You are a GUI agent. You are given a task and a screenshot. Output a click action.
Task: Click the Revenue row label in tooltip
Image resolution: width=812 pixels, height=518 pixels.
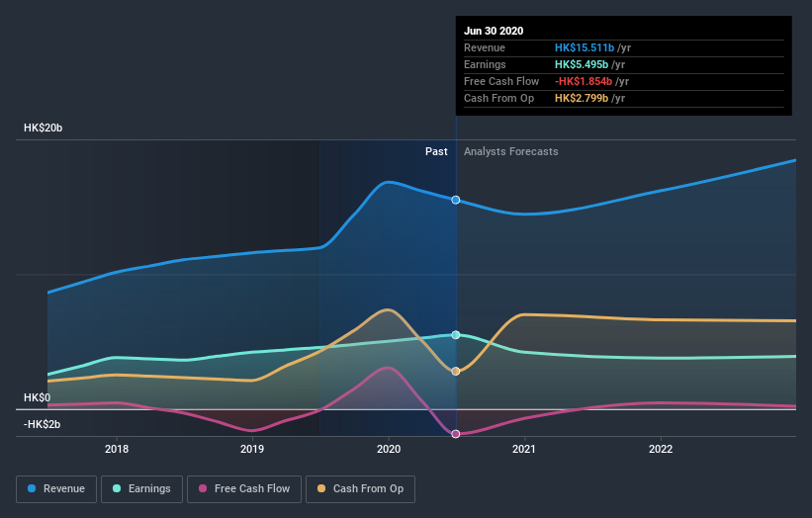(x=485, y=47)
